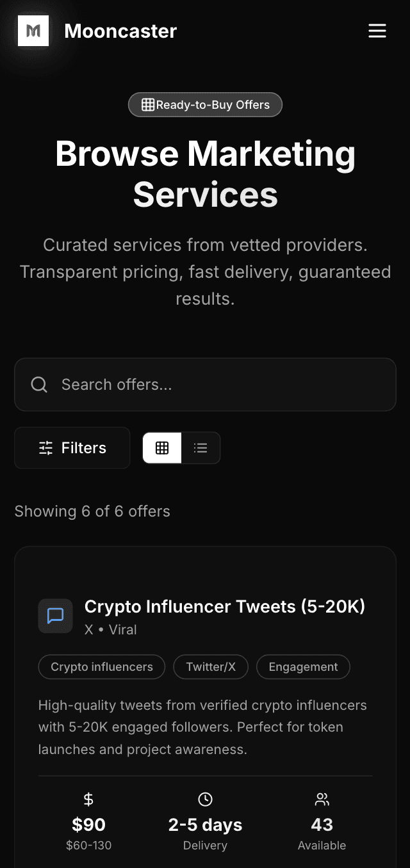Click the Filters button

pos(72,447)
